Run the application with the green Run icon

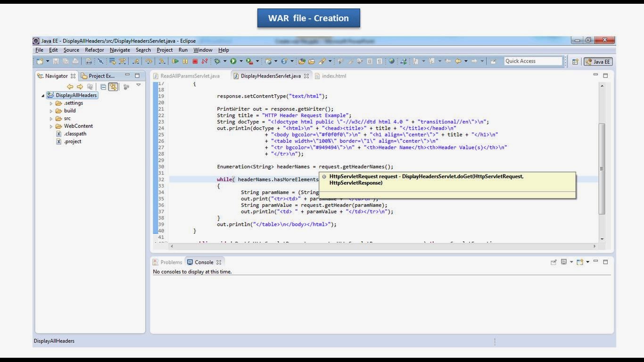(233, 61)
